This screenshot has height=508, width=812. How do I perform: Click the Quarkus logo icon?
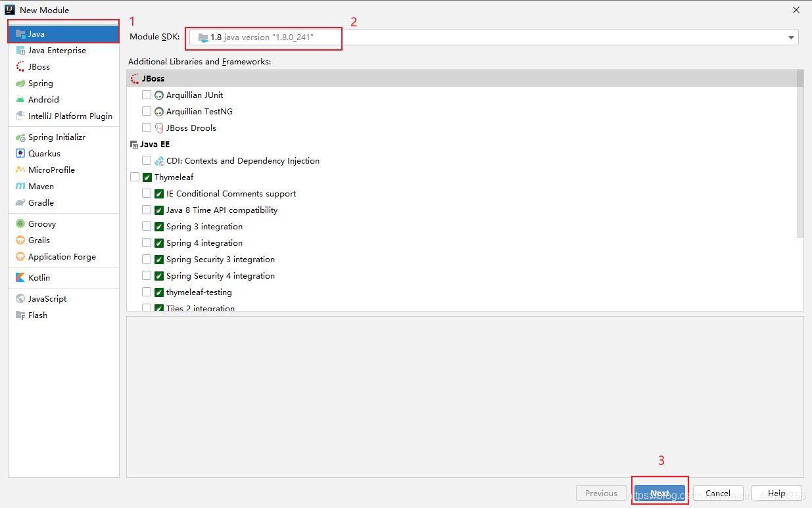[20, 153]
